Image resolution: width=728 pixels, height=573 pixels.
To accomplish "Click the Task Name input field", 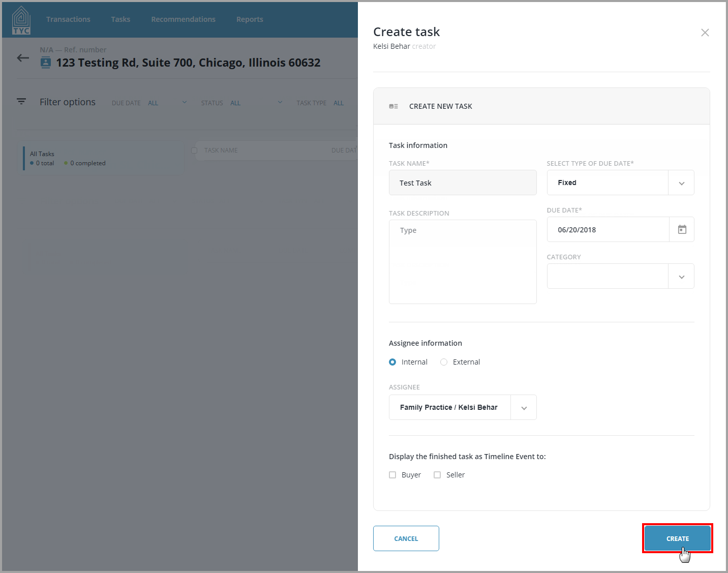I will pyautogui.click(x=463, y=183).
